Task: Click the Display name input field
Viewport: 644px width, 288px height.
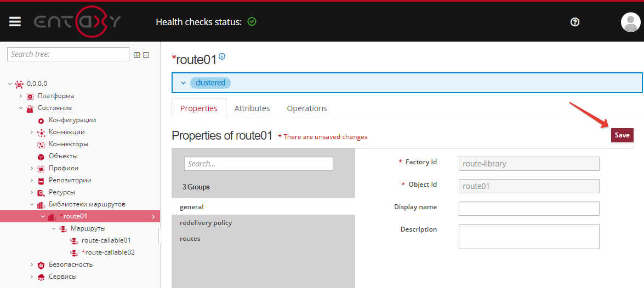Action: point(528,209)
